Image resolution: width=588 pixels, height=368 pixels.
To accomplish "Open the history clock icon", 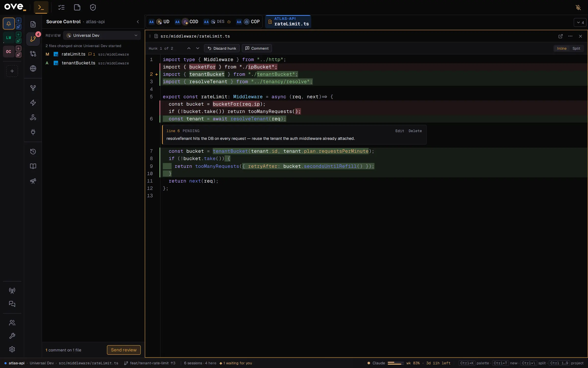I will 33,152.
